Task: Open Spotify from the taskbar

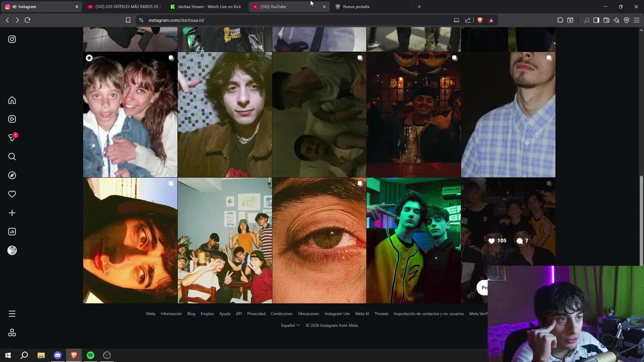Action: click(x=91, y=355)
